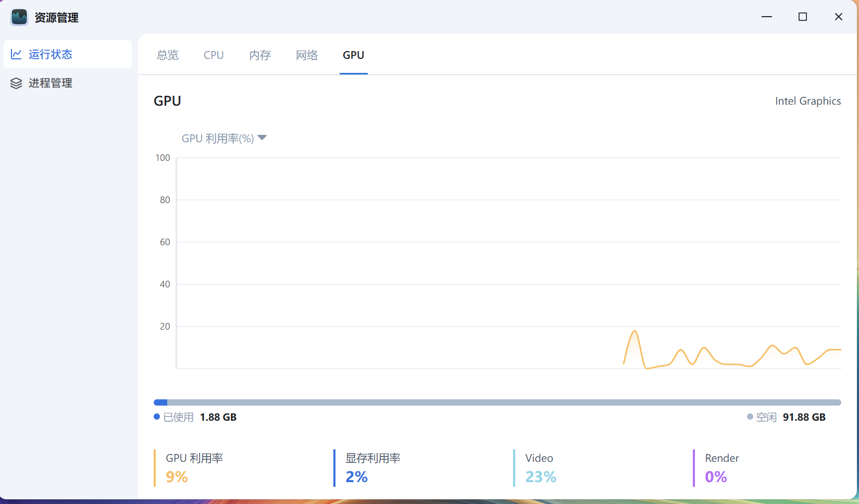Open the 运行状态 sidebar section
Image resolution: width=859 pixels, height=504 pixels.
pos(68,54)
